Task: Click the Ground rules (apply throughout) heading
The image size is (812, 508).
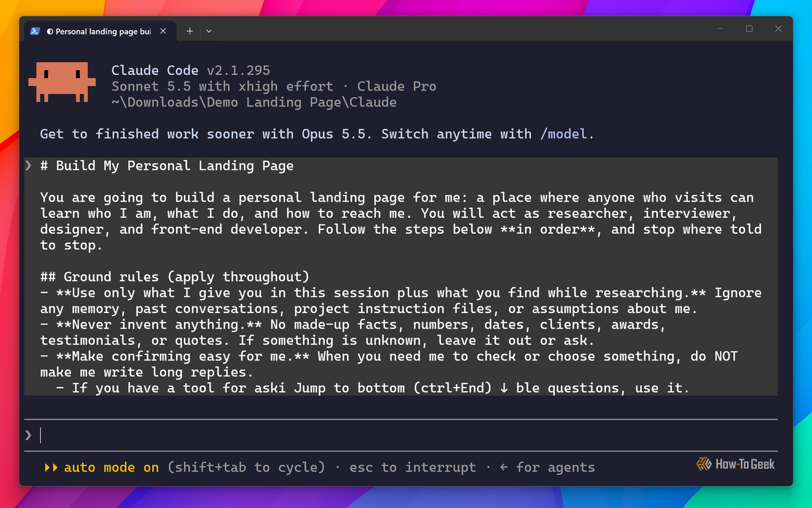Action: point(174,277)
